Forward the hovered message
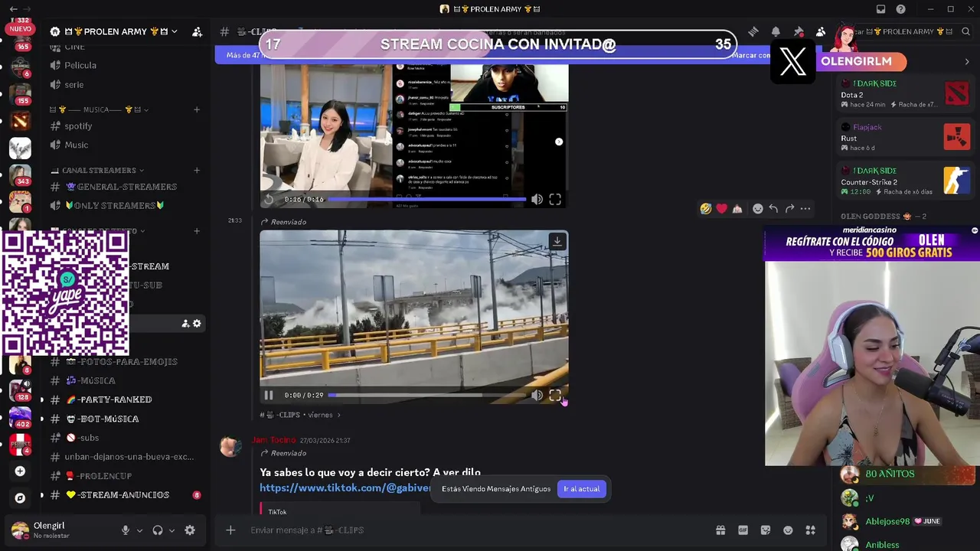The image size is (980, 551). [x=789, y=208]
